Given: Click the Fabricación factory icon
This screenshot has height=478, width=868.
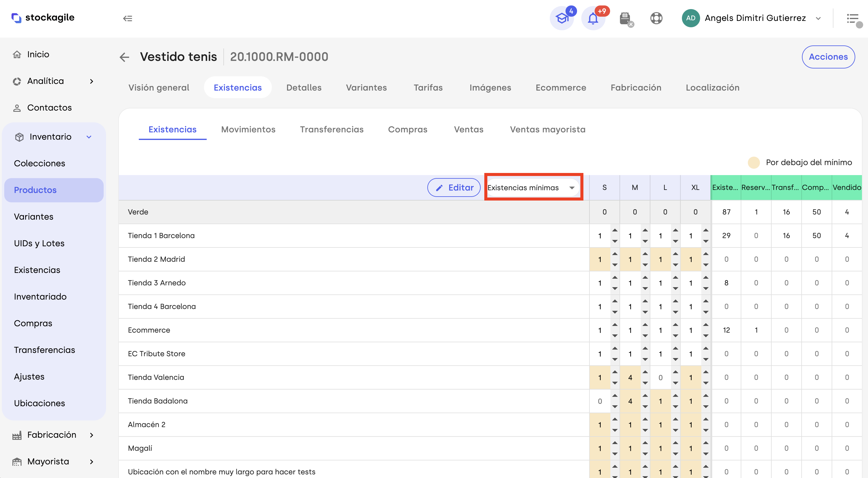Looking at the screenshot, I should 17,435.
